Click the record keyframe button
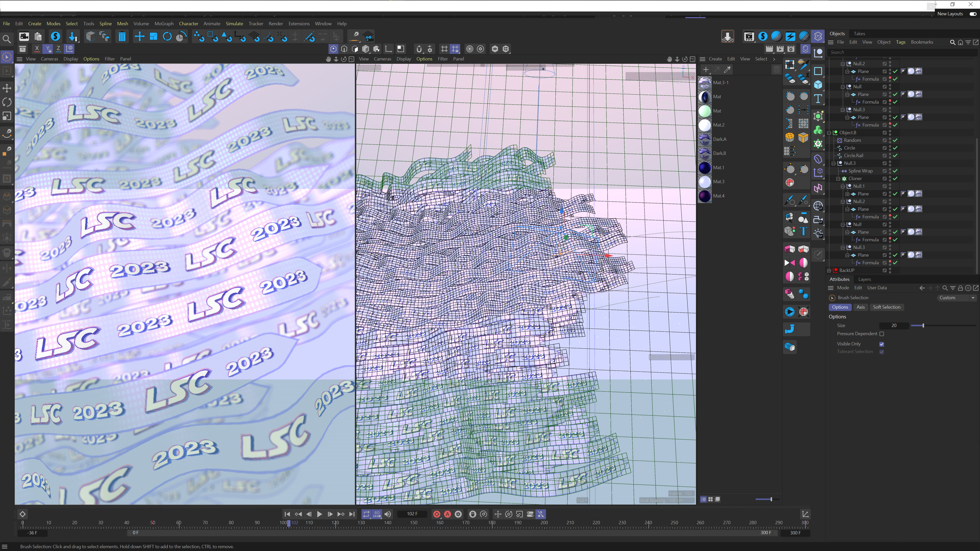Image resolution: width=980 pixels, height=551 pixels. coord(437,514)
